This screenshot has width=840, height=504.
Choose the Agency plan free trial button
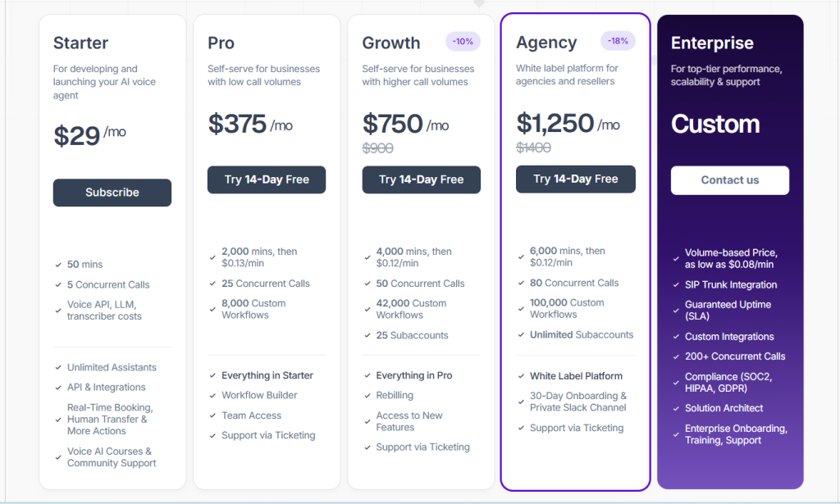(575, 179)
